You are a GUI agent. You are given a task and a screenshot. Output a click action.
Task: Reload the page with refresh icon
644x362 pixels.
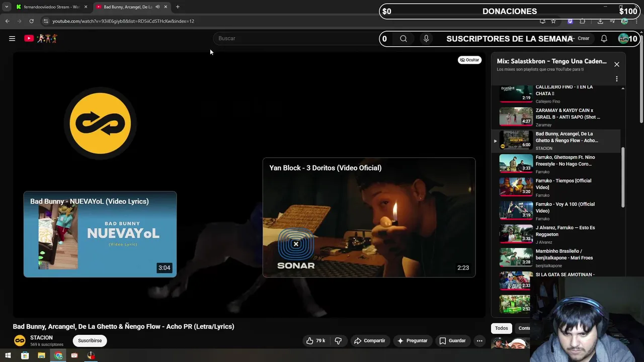31,21
